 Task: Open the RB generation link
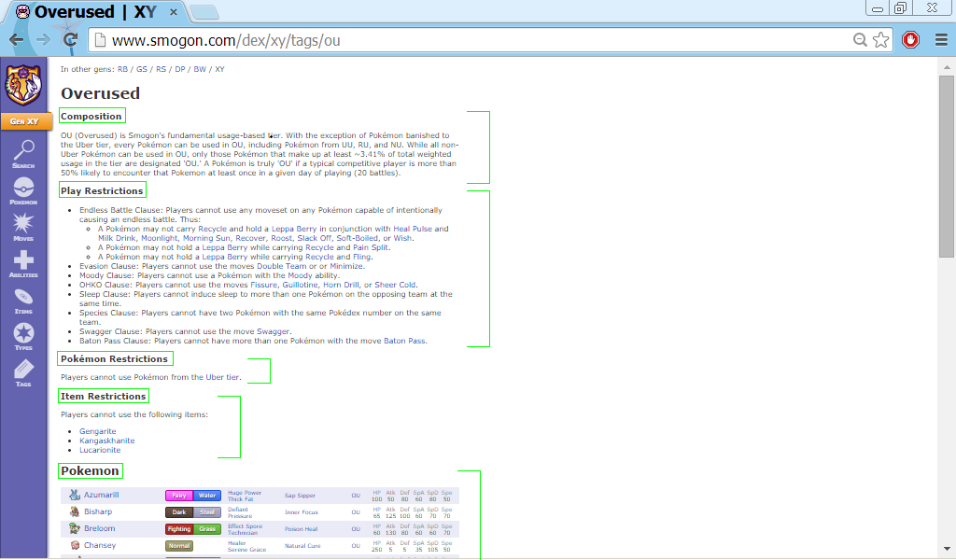point(122,69)
